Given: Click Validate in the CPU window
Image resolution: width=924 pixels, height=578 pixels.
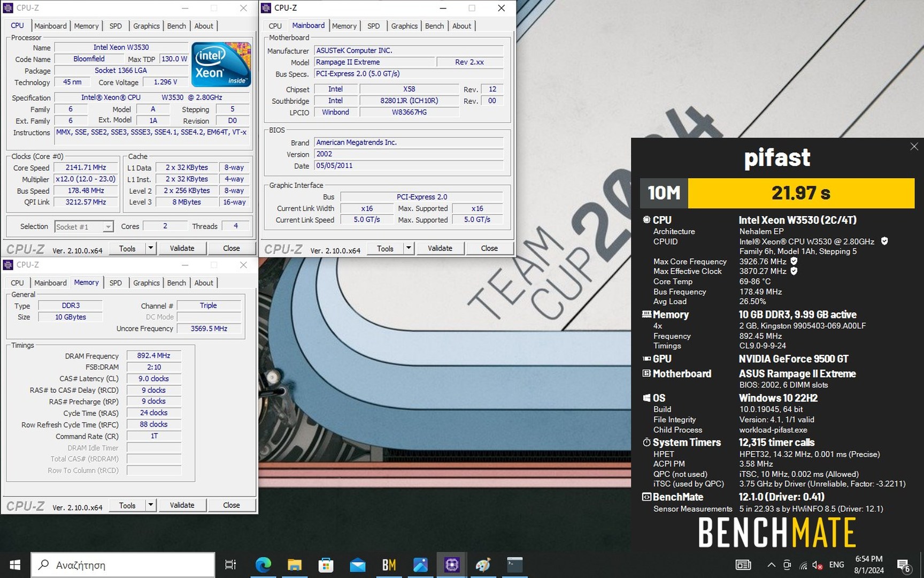Looking at the screenshot, I should (x=182, y=248).
